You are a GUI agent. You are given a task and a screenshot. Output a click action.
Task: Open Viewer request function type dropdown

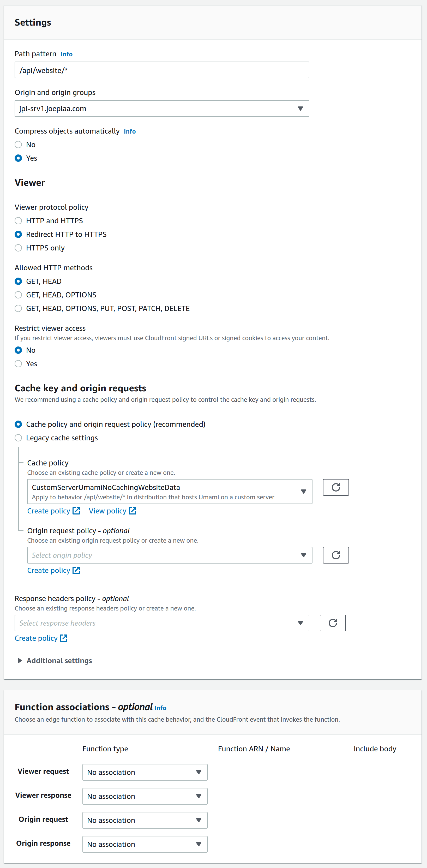pyautogui.click(x=145, y=772)
